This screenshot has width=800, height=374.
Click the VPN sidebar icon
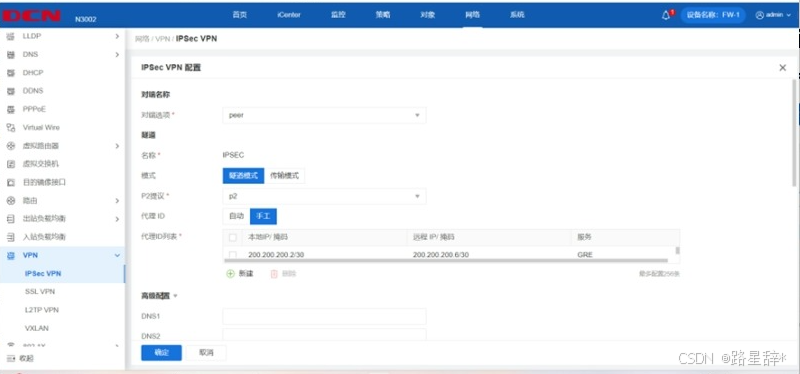pyautogui.click(x=10, y=255)
